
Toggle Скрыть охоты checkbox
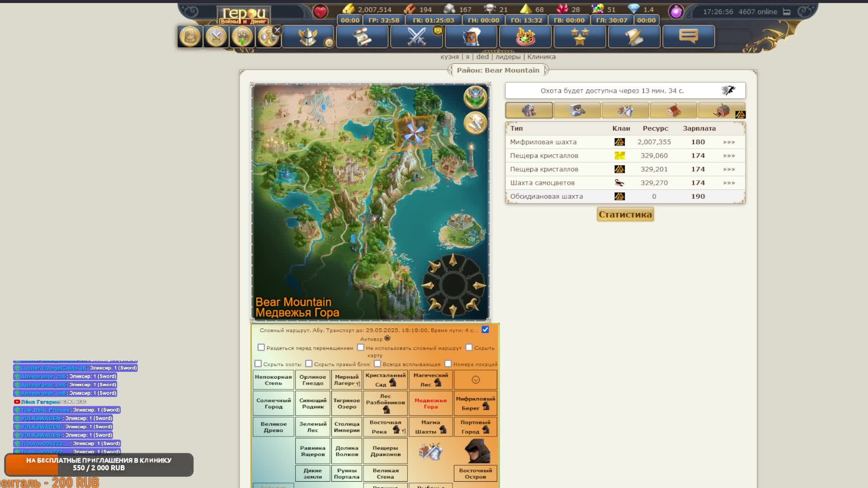[x=258, y=364]
